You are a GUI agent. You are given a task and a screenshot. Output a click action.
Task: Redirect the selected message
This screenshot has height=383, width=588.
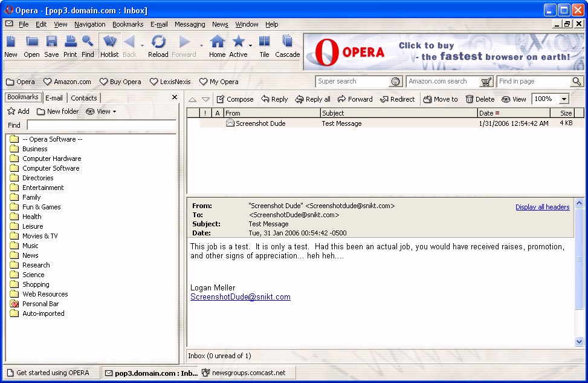[398, 99]
